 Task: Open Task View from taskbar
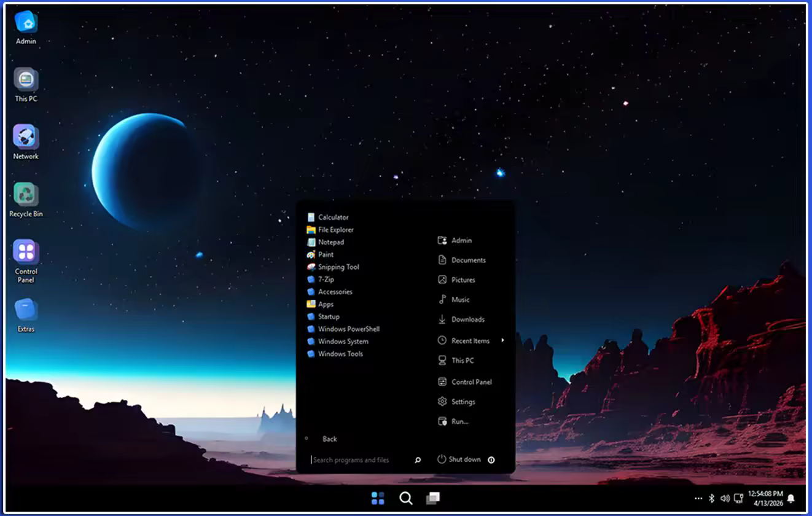click(x=433, y=498)
